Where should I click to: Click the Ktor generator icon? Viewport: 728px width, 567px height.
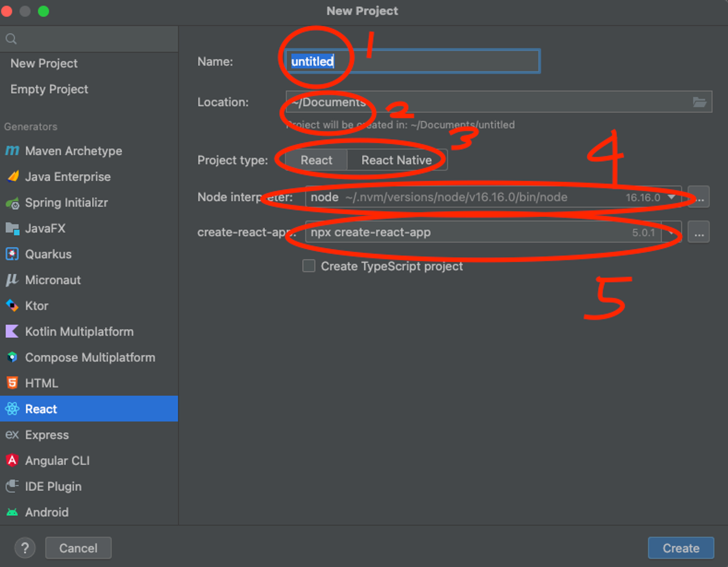coord(12,306)
